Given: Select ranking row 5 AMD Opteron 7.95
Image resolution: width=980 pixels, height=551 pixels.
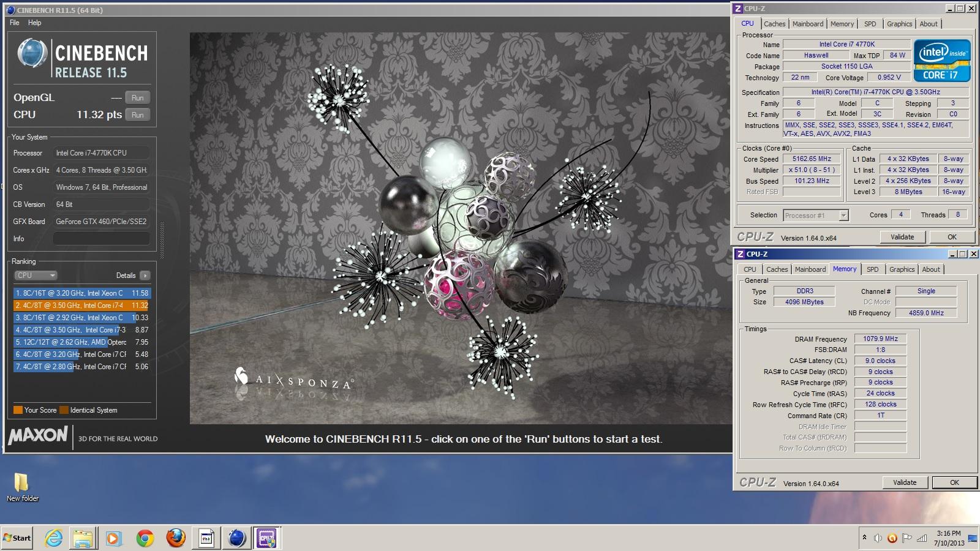Looking at the screenshot, I should tap(82, 342).
